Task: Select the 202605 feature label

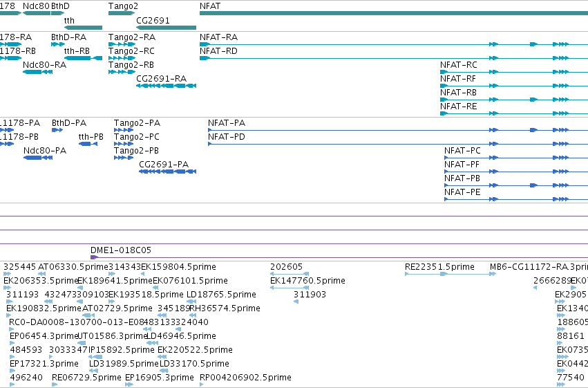Action: click(286, 267)
